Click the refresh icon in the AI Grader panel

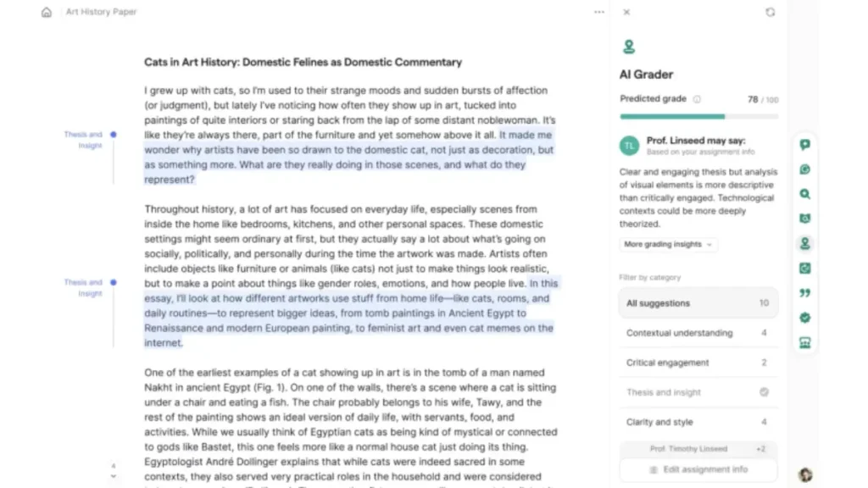(x=770, y=12)
